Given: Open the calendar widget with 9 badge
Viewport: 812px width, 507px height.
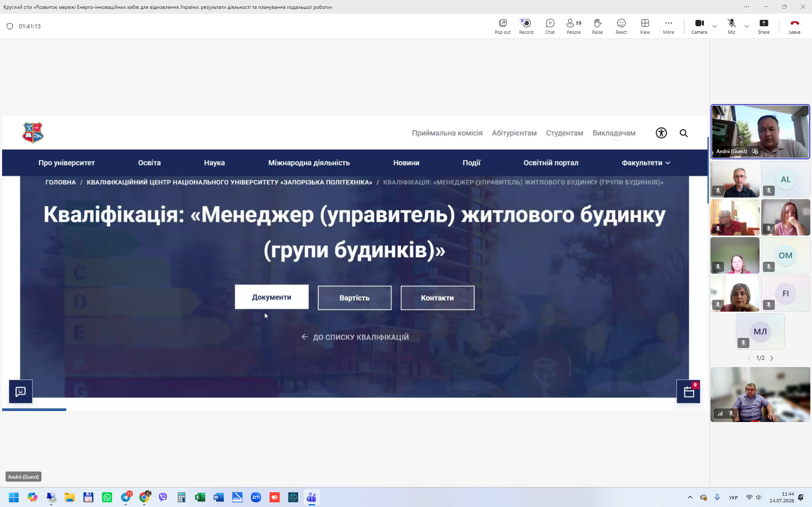Looking at the screenshot, I should [x=688, y=392].
